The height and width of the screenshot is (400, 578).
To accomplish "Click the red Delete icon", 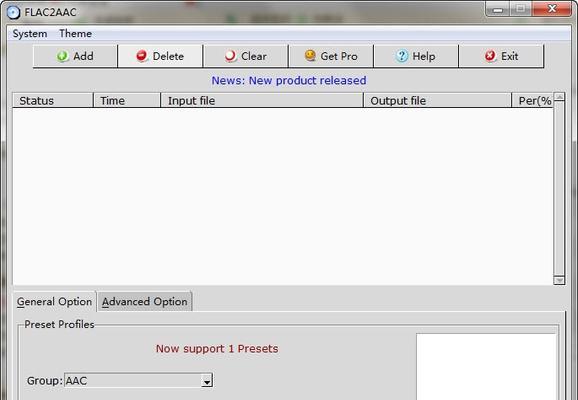I will click(142, 56).
